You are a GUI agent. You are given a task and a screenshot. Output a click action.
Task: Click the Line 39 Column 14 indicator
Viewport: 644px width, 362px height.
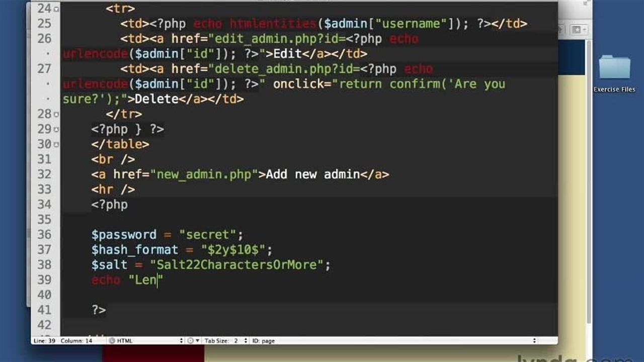(63, 341)
